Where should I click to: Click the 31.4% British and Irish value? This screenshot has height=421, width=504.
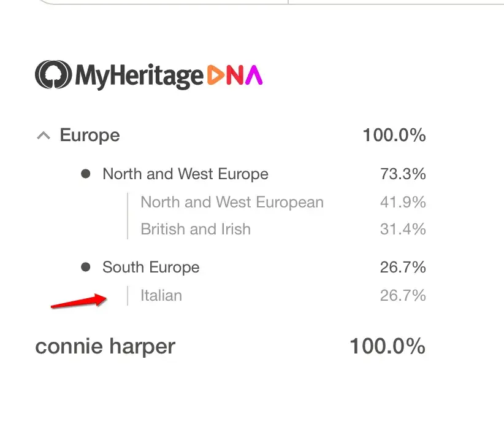pos(403,230)
